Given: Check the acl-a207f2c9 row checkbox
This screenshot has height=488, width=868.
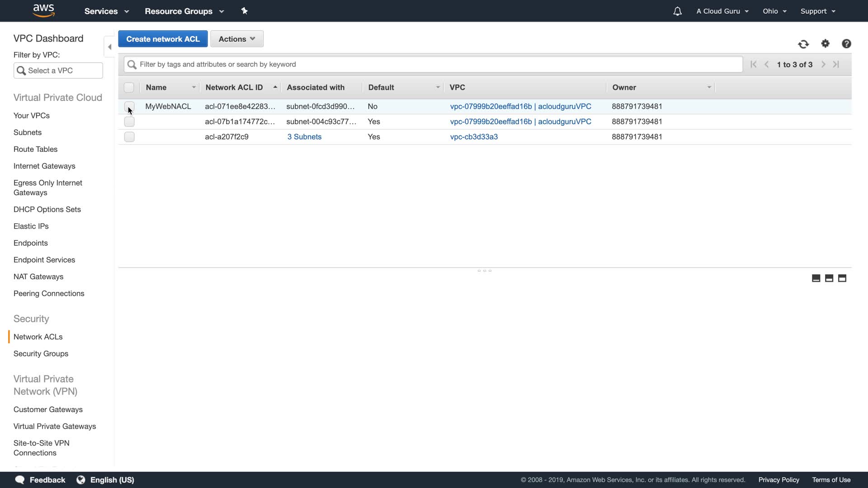Looking at the screenshot, I should coord(129,137).
